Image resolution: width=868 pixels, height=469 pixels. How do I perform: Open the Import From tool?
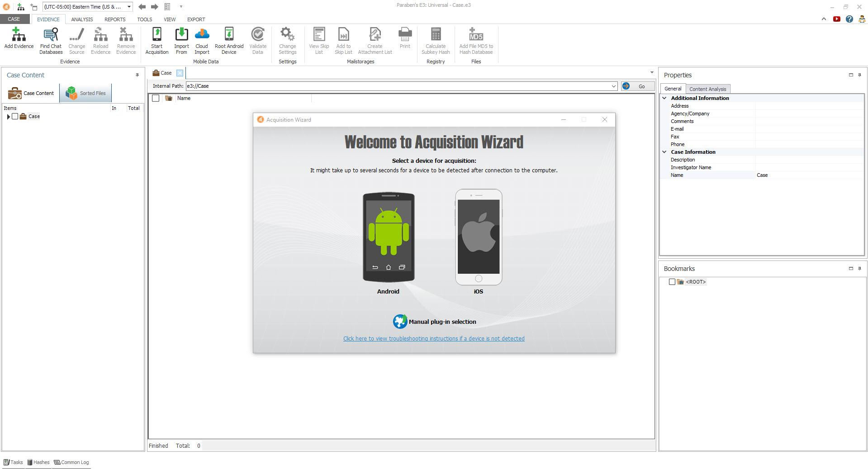pos(181,41)
